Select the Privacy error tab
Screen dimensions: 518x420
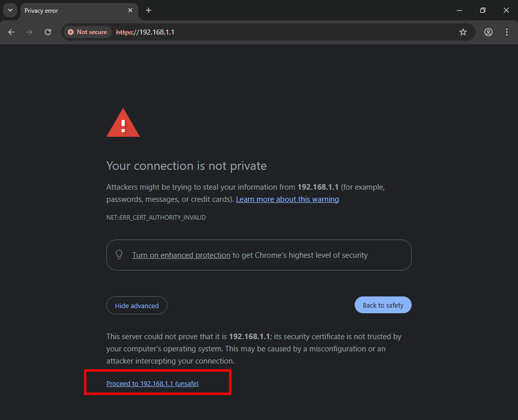(x=71, y=11)
